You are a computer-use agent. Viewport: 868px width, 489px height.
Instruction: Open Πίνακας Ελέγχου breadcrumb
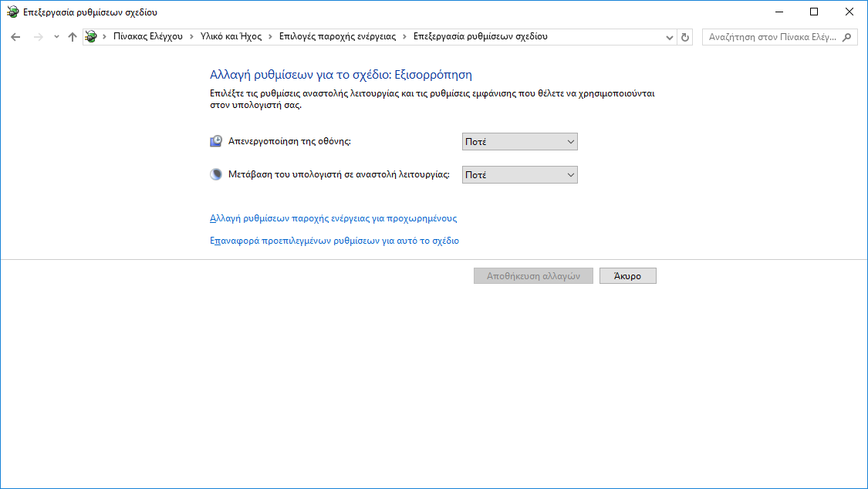pos(148,36)
